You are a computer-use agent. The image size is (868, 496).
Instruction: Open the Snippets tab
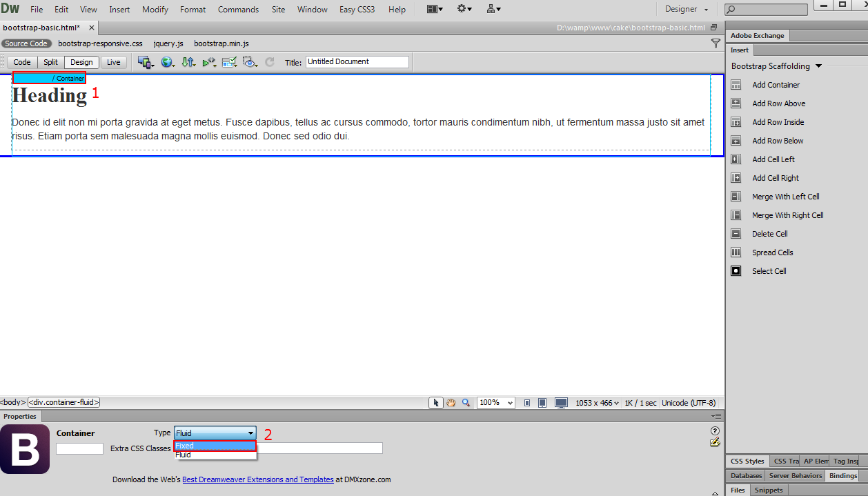(769, 490)
